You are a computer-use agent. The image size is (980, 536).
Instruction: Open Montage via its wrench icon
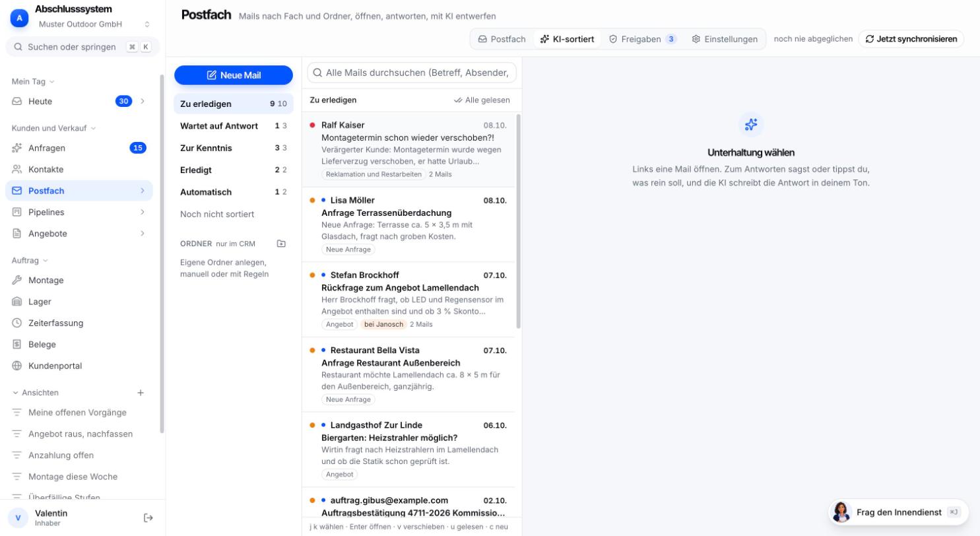[17, 280]
